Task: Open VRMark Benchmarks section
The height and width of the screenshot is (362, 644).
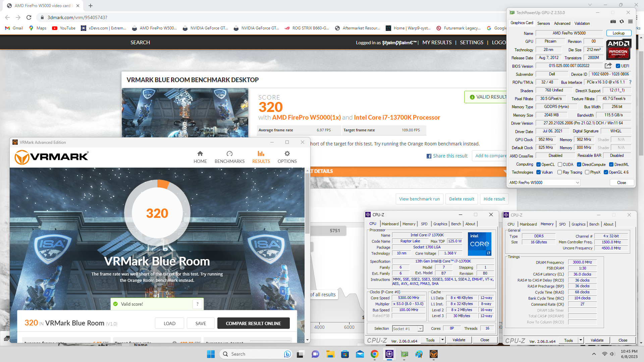Action: coord(229,157)
